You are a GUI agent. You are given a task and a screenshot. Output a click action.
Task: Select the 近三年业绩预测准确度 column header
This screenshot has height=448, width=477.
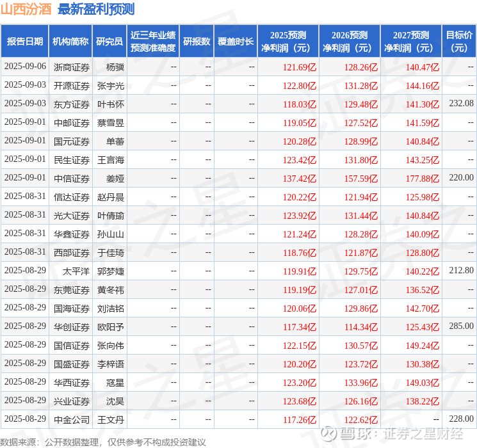click(x=153, y=42)
